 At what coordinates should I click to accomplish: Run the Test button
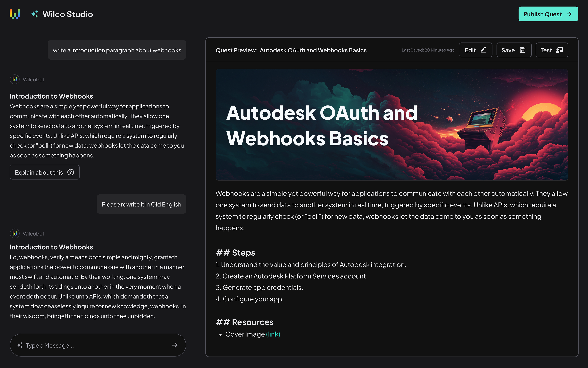point(552,50)
